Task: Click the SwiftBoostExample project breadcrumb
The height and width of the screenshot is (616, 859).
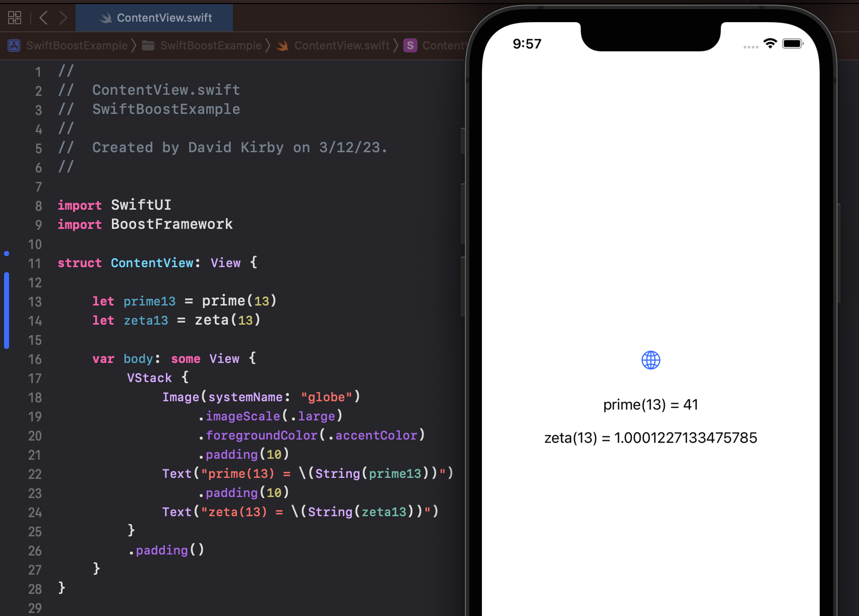Action: point(77,45)
